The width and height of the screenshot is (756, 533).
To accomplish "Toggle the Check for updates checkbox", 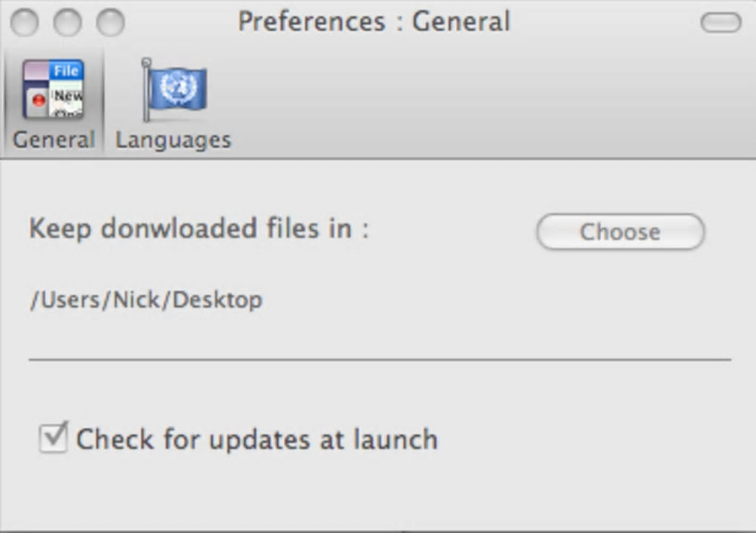I will pyautogui.click(x=53, y=437).
